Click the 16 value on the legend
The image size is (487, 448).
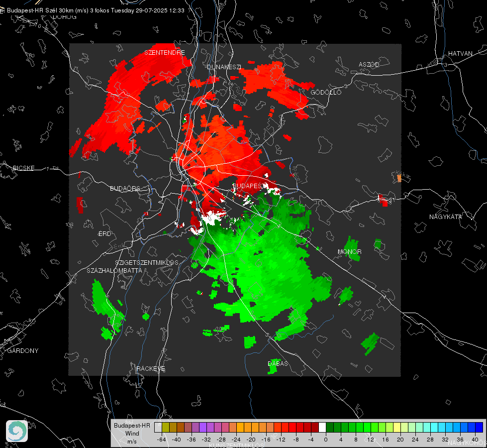pyautogui.click(x=386, y=440)
